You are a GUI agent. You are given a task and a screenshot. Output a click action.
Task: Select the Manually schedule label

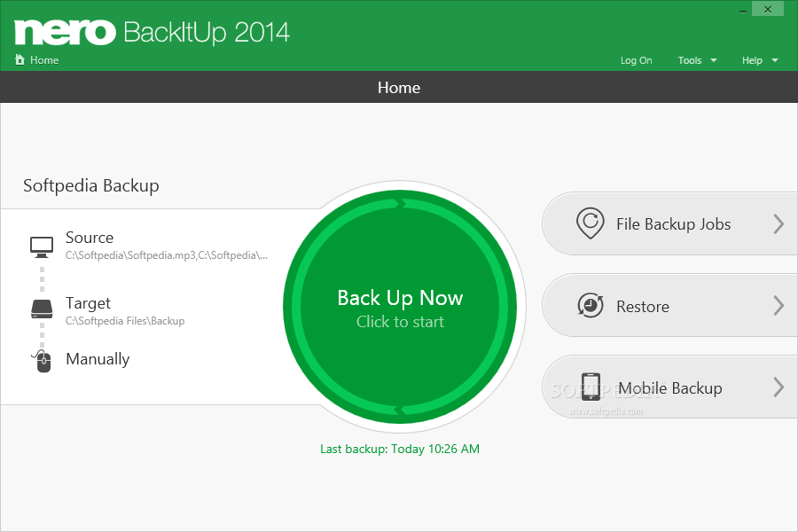[98, 359]
